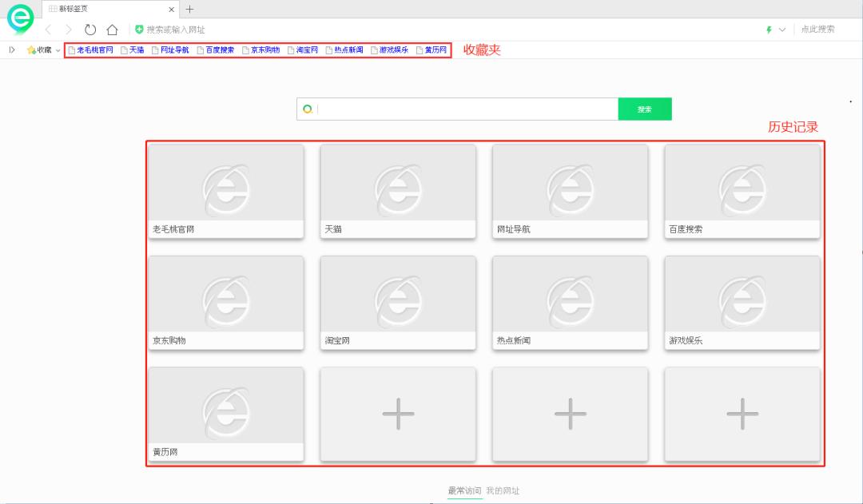The height and width of the screenshot is (504, 863).
Task: Click the browser back arrow
Action: click(x=48, y=30)
